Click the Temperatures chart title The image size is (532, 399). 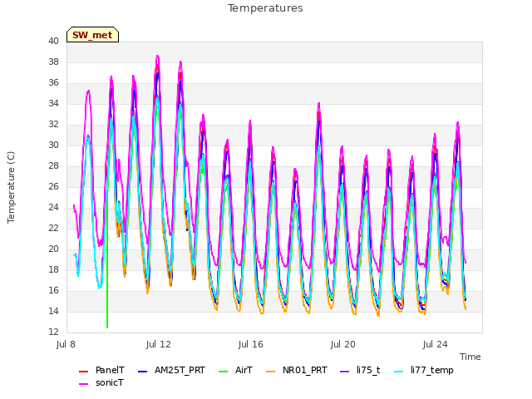tap(265, 8)
